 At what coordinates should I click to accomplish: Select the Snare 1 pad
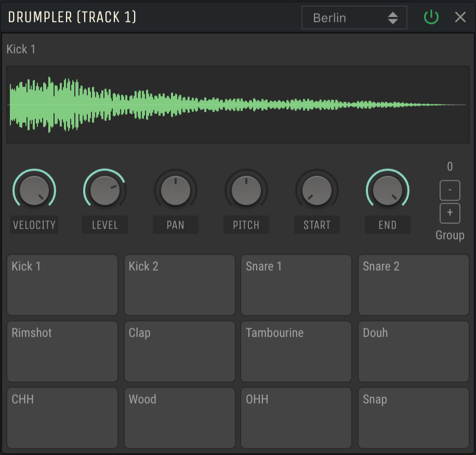pos(296,284)
